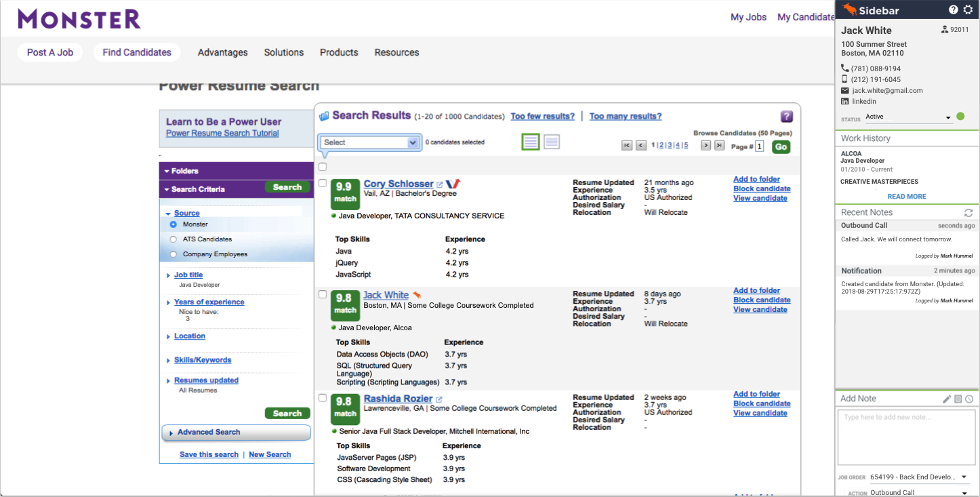Screen dimensions: 980x497
Task: Click into the Add Note text area
Action: [905, 437]
